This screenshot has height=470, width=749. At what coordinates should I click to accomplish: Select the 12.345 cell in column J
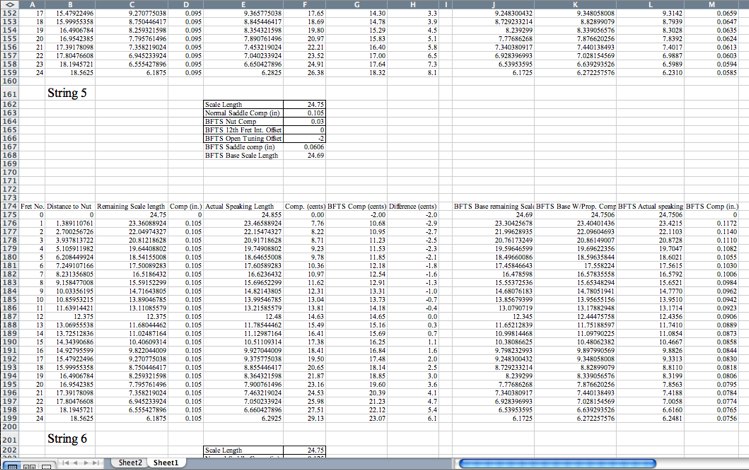point(493,317)
